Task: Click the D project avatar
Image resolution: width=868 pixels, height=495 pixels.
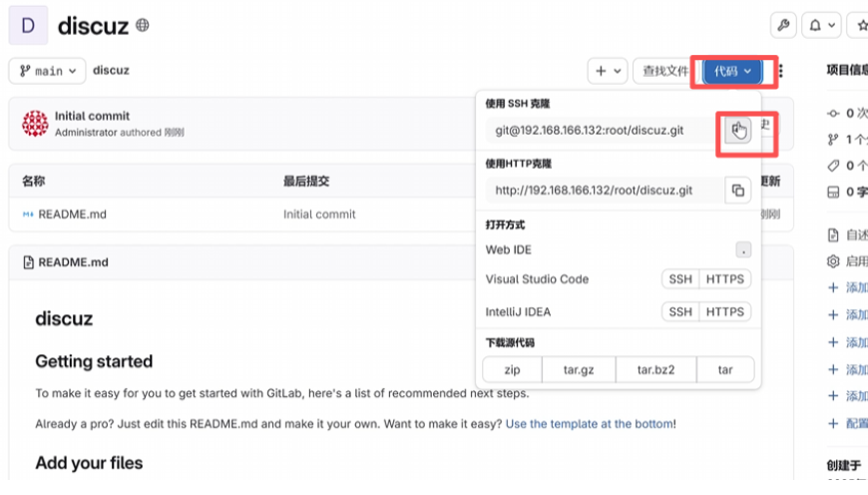Action: pyautogui.click(x=28, y=26)
